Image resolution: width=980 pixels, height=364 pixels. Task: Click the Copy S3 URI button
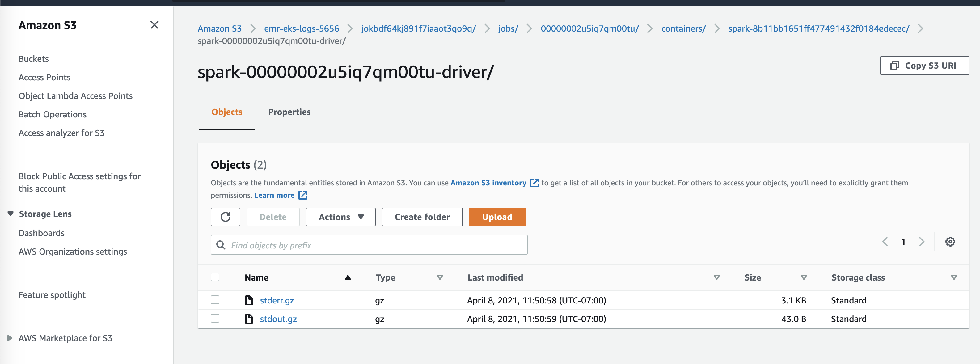924,66
